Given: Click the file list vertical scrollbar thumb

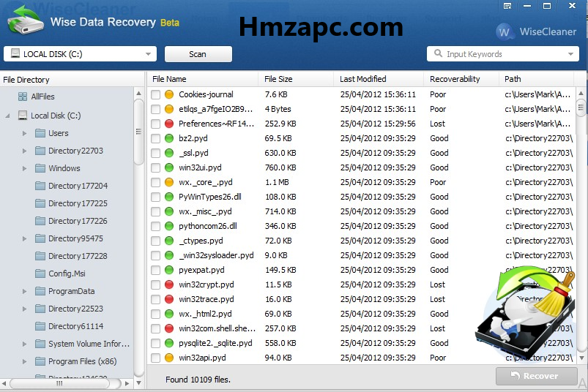Looking at the screenshot, I should coord(581,108).
